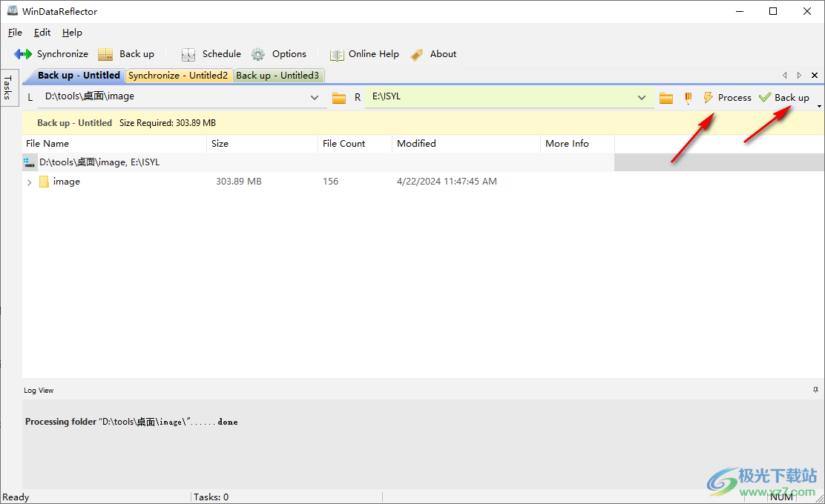Switch to Back up - Untitled3 tab
825x504 pixels.
(x=277, y=76)
